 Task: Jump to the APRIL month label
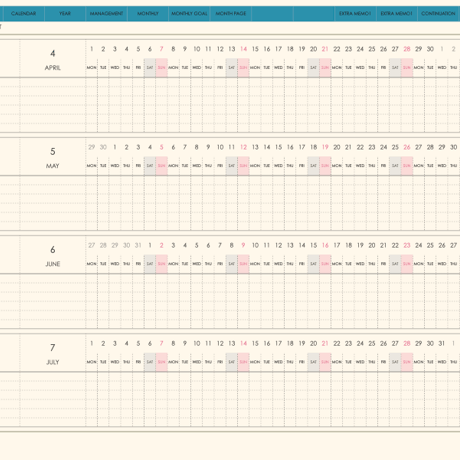click(x=53, y=68)
